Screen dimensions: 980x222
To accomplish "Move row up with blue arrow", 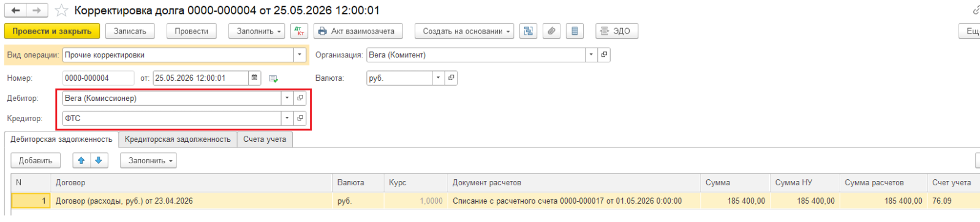I will pos(81,161).
